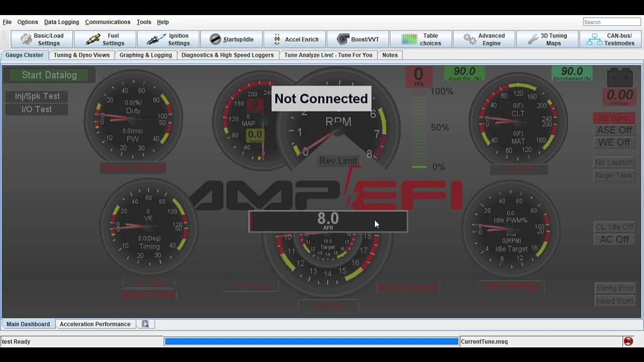This screenshot has height=362, width=644.
Task: Open the Advanced Engine toolbar menu
Action: 484,39
